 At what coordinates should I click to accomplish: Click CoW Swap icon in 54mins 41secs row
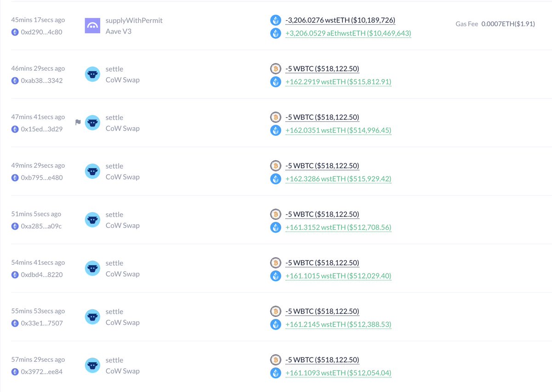coord(92,268)
